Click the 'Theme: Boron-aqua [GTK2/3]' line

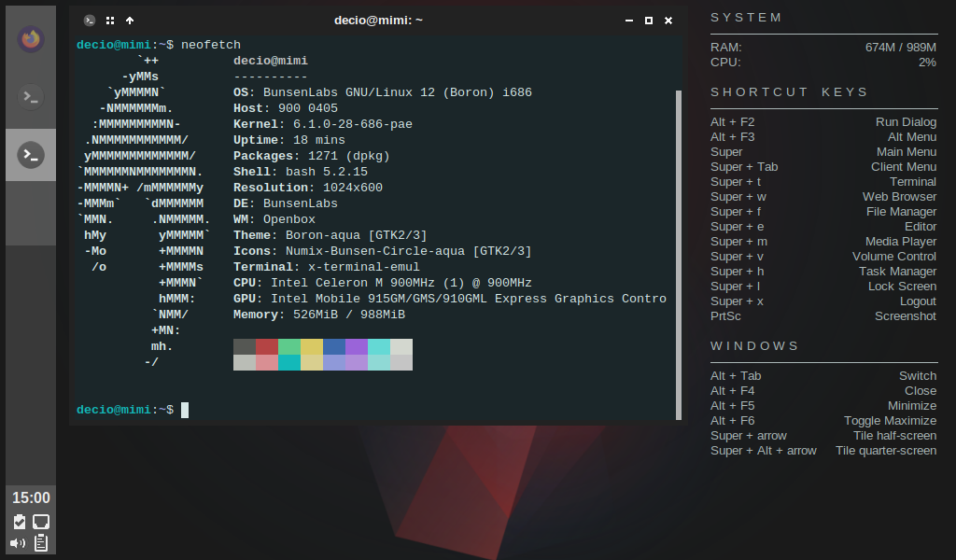(330, 235)
